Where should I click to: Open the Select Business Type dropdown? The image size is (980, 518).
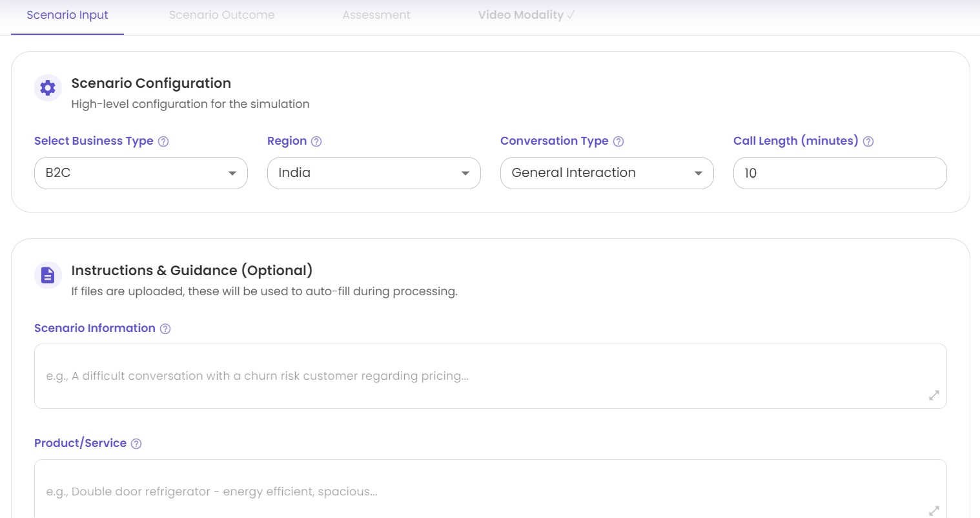(141, 173)
